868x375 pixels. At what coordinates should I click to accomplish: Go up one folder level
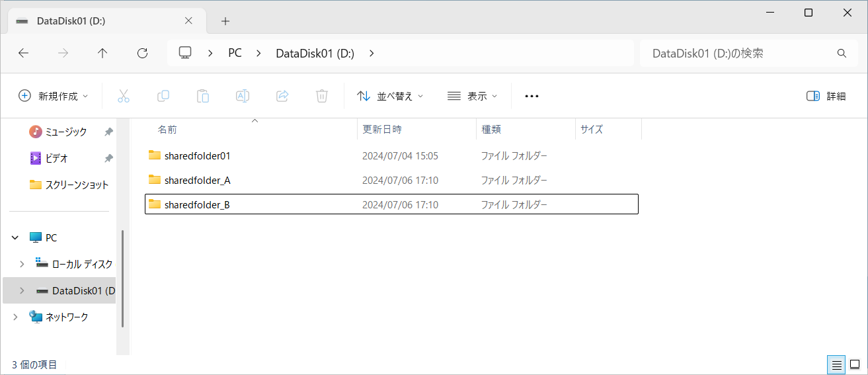(102, 54)
